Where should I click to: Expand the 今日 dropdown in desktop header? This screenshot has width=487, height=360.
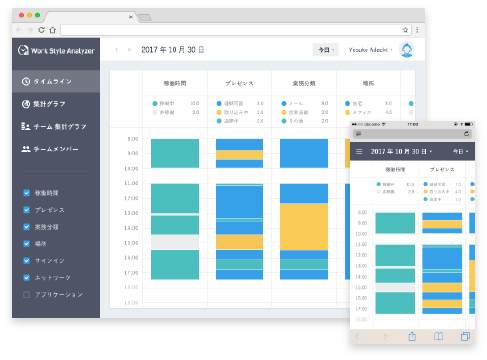(x=326, y=50)
